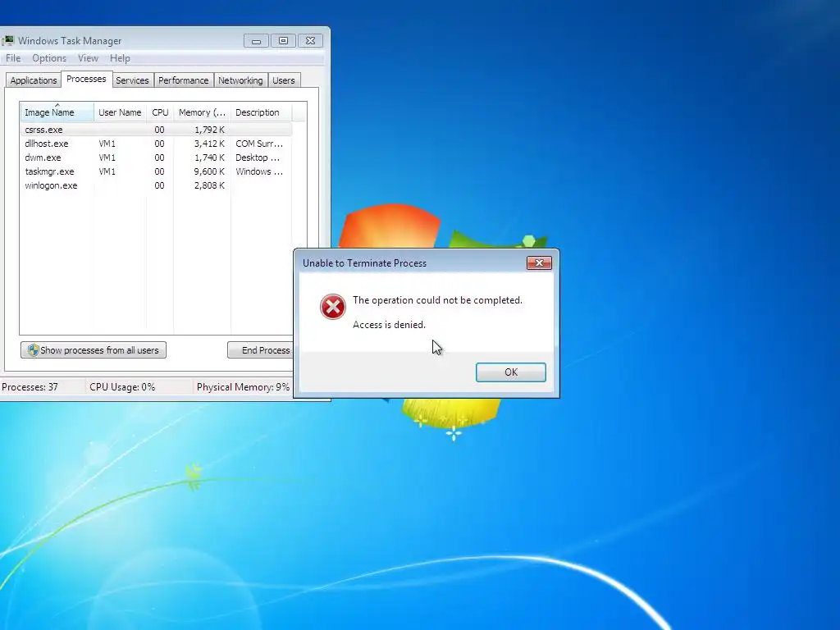840x630 pixels.
Task: Sort by the Description column header
Action: click(261, 112)
